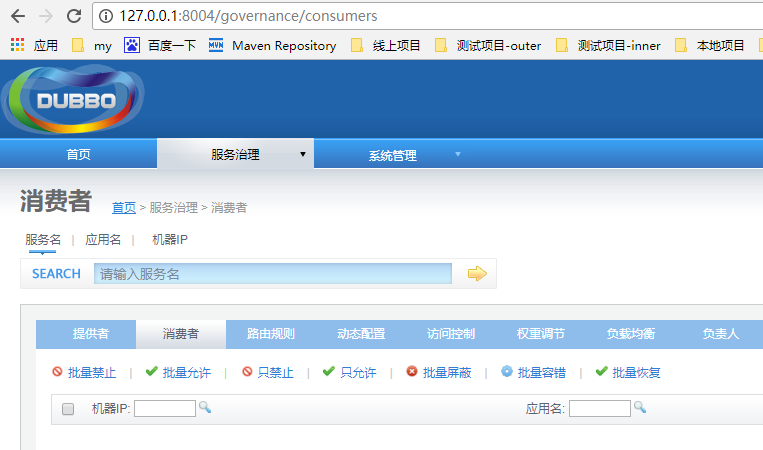Expand the 服务治理 menu dropdown arrow
The height and width of the screenshot is (450, 763).
[303, 154]
